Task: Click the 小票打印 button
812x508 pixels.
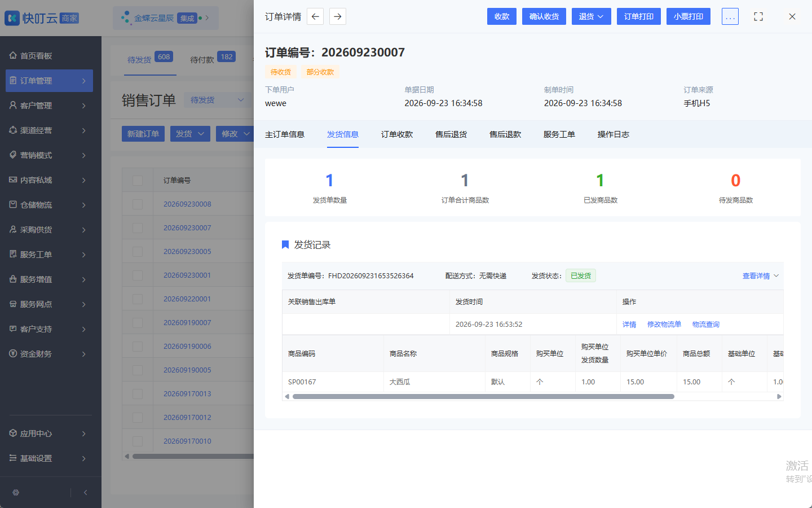Action: click(689, 16)
